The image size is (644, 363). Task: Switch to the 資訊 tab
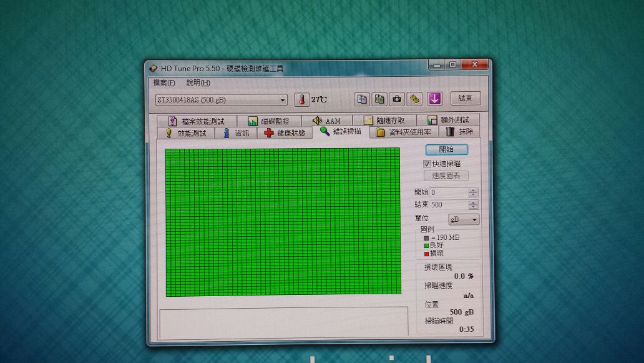click(x=236, y=133)
